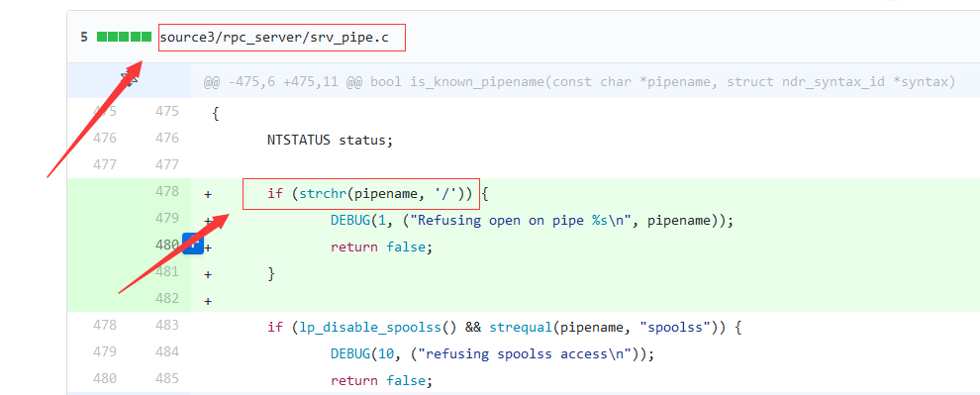Select the is_known_pipename hunk header line
The height and width of the screenshot is (395, 980).
click(x=579, y=82)
